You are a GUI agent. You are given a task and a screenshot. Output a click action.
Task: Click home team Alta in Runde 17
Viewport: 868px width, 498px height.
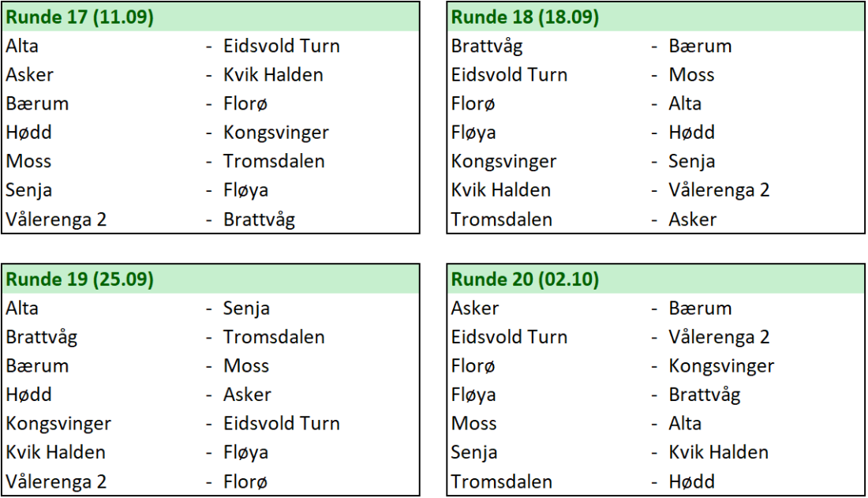[22, 46]
